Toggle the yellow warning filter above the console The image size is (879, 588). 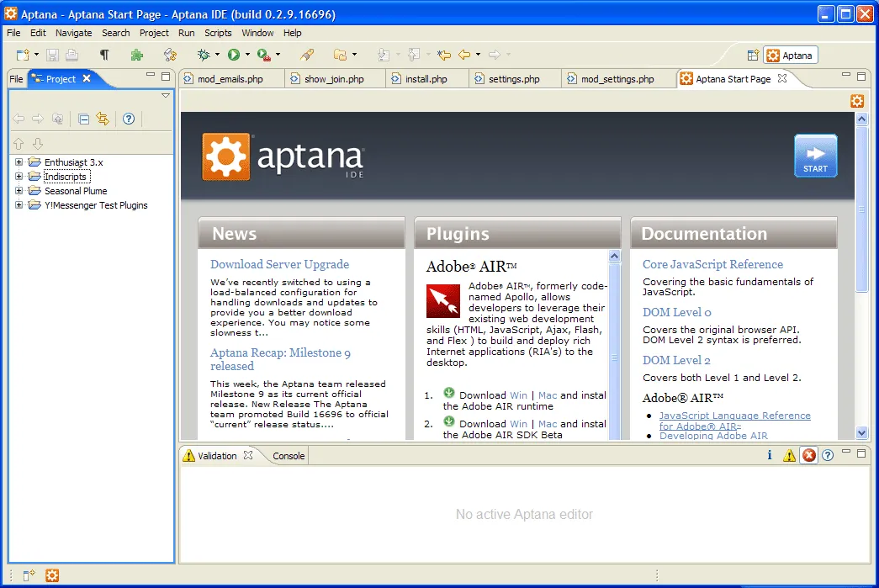[788, 454]
